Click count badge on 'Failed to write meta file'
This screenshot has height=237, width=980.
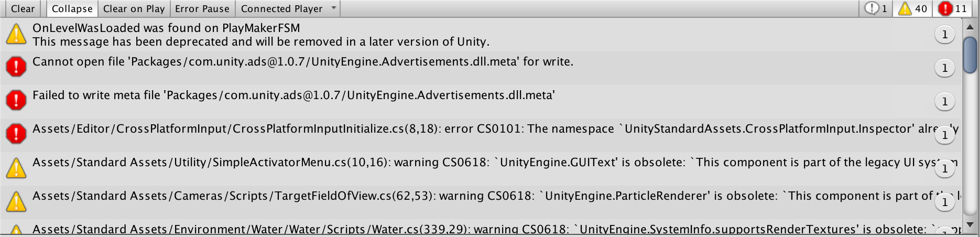[944, 102]
